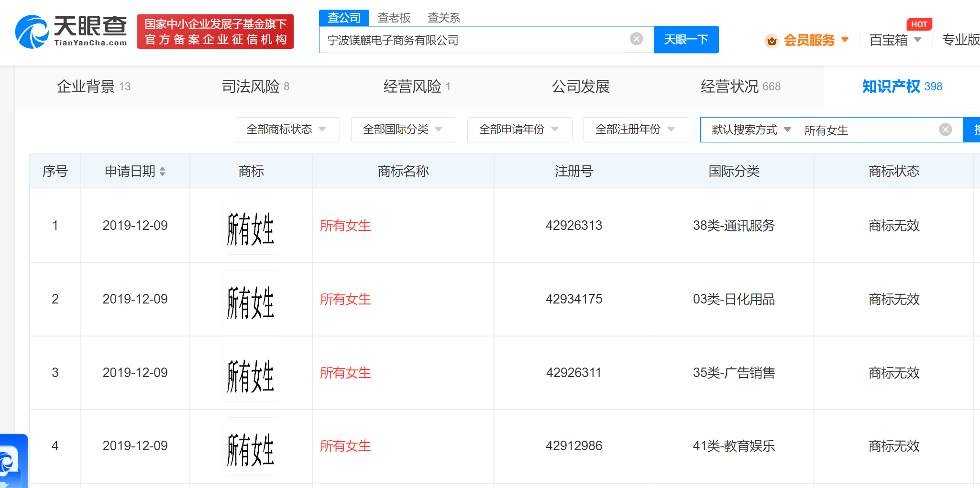Open the 司法风险 section tab
980x488 pixels.
coord(255,87)
